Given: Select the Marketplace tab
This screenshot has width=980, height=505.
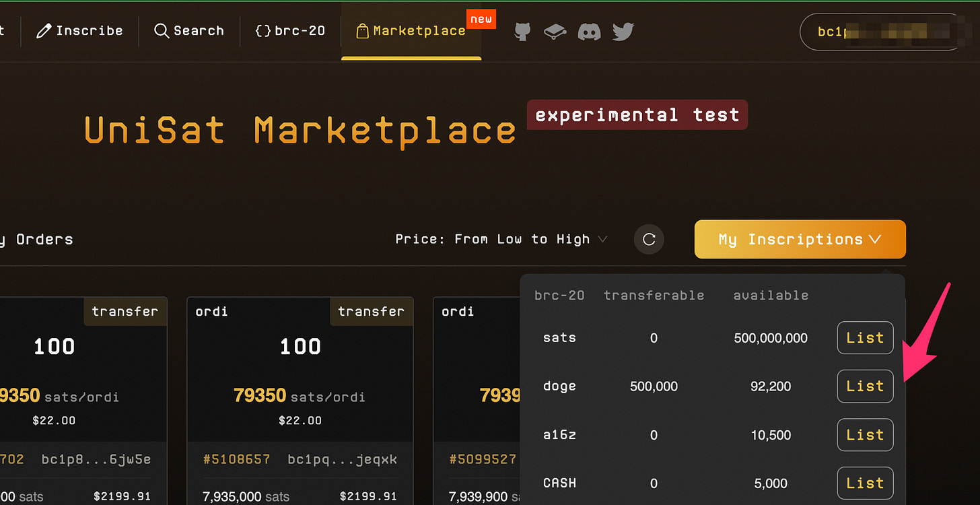Looking at the screenshot, I should 411,31.
